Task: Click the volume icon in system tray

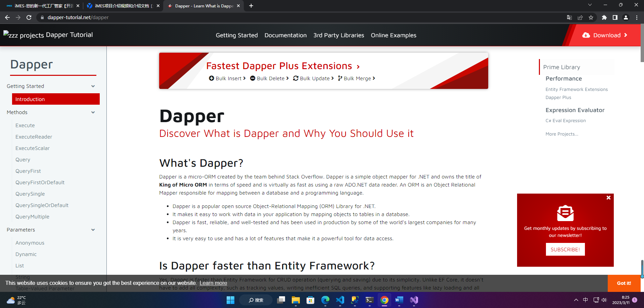Action: (x=604, y=300)
